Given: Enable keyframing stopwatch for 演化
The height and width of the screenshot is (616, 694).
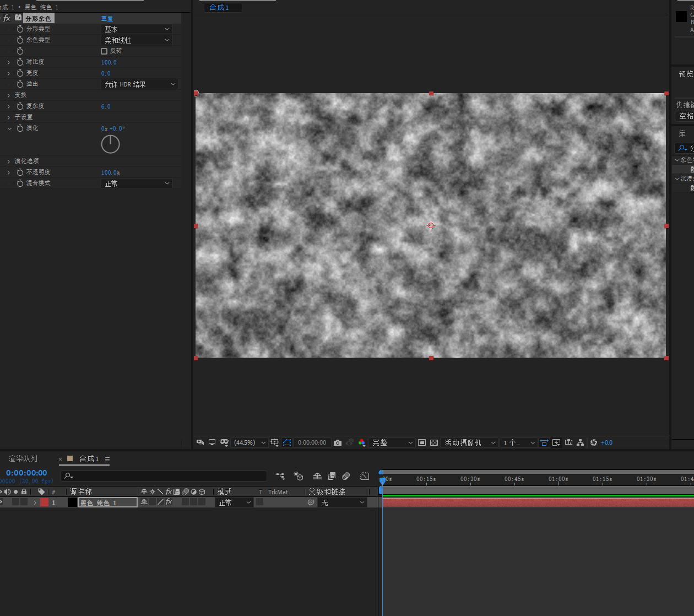Looking at the screenshot, I should (x=20, y=128).
